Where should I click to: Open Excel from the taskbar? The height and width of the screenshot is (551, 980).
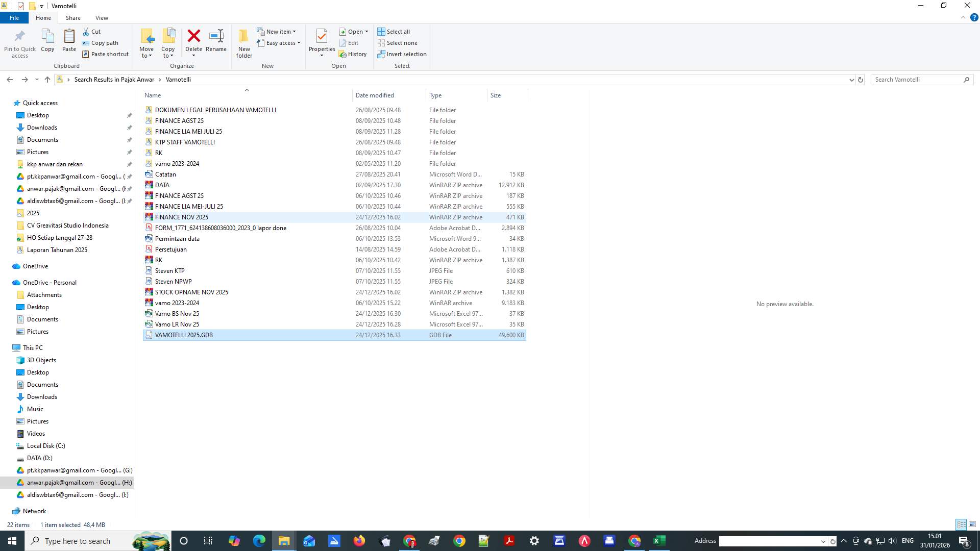[x=659, y=540]
